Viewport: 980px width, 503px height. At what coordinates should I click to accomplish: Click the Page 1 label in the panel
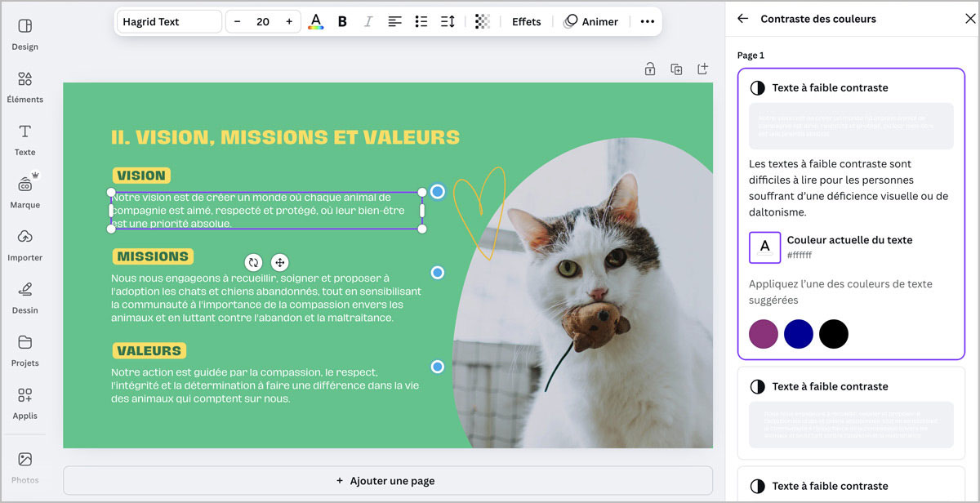point(751,56)
